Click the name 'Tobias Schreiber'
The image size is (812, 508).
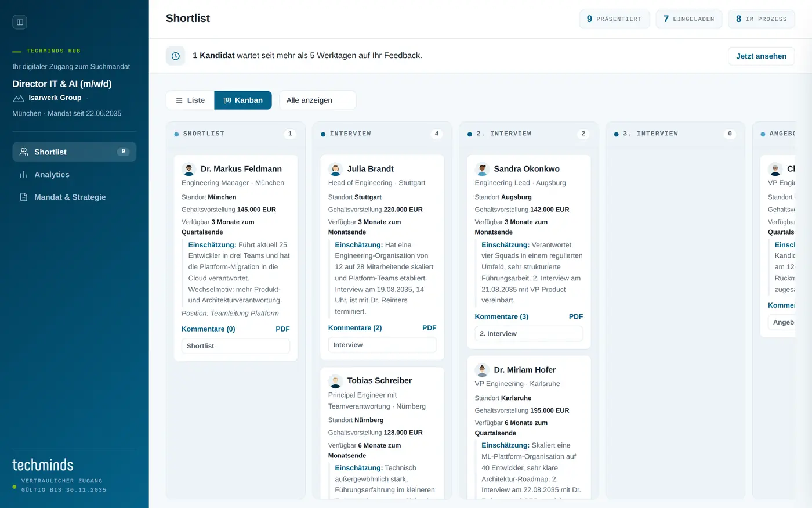point(379,381)
